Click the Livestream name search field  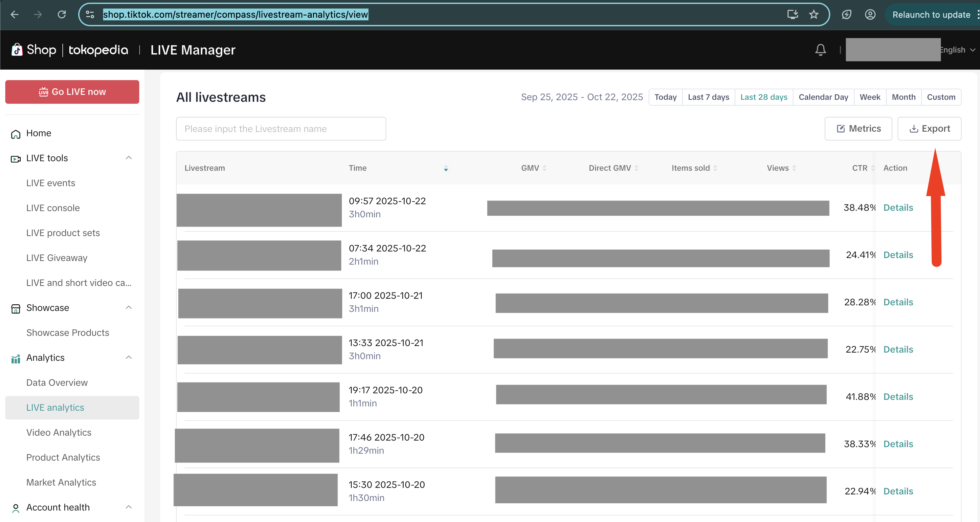click(281, 128)
